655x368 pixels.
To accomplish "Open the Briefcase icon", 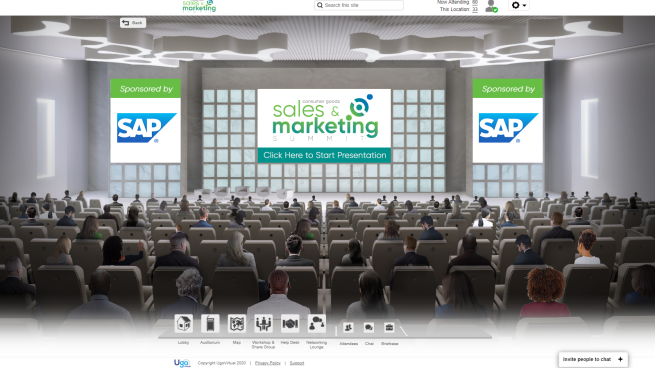I will click(389, 328).
